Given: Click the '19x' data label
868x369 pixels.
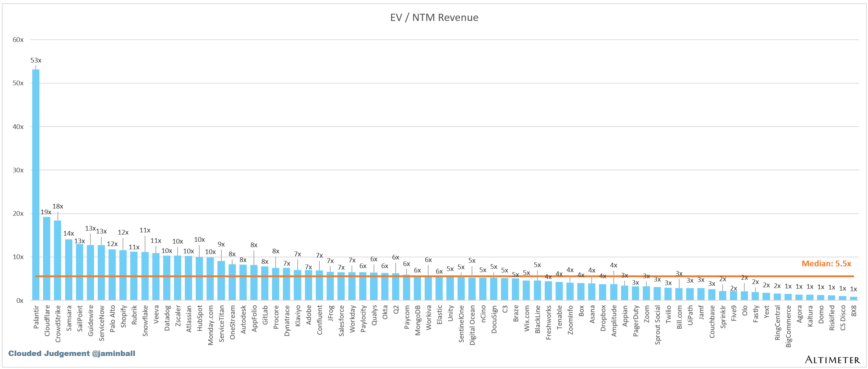Looking at the screenshot, I should pyautogui.click(x=46, y=212).
